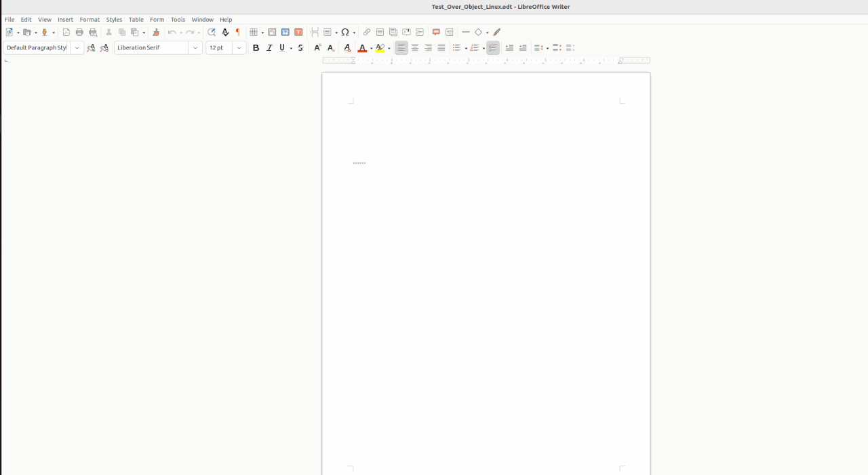Center align the paragraph
Viewport: 868px width, 475px height.
415,48
